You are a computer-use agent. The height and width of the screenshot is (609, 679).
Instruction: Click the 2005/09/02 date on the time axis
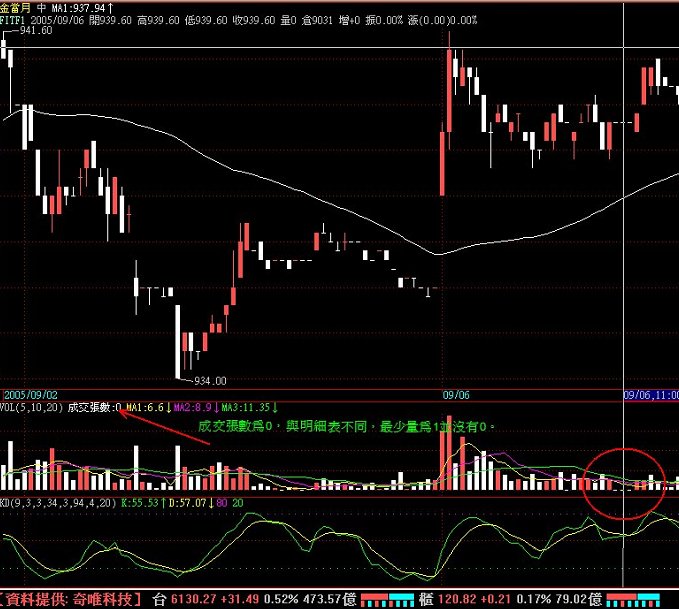(31, 395)
